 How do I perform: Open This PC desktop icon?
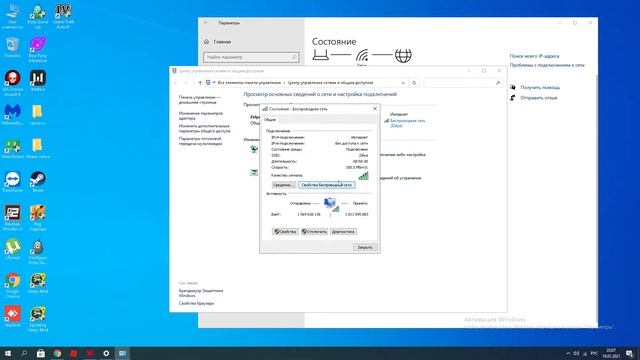12,16
